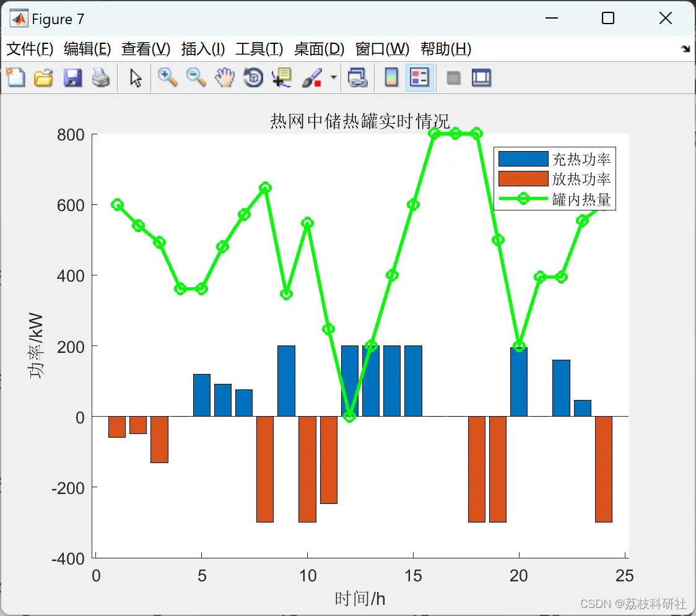This screenshot has width=696, height=616.
Task: Select the Pan hand tool
Action: pyautogui.click(x=225, y=77)
